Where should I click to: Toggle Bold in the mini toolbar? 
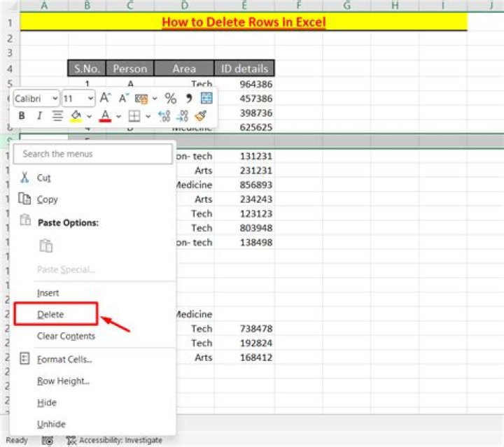pos(22,116)
